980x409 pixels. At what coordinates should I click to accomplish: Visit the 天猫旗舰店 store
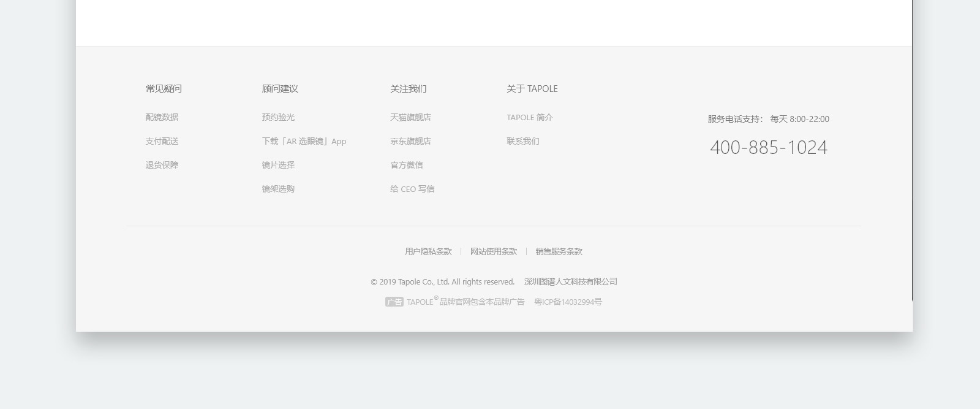pyautogui.click(x=410, y=117)
